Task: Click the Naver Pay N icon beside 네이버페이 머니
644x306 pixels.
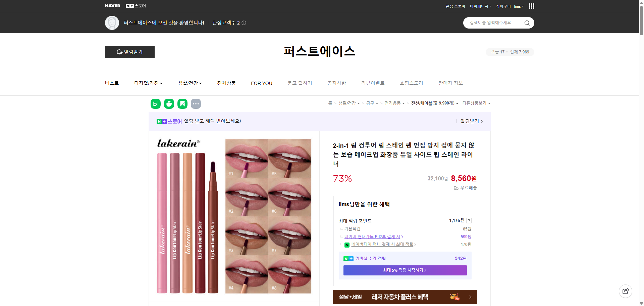Action: 347,245
